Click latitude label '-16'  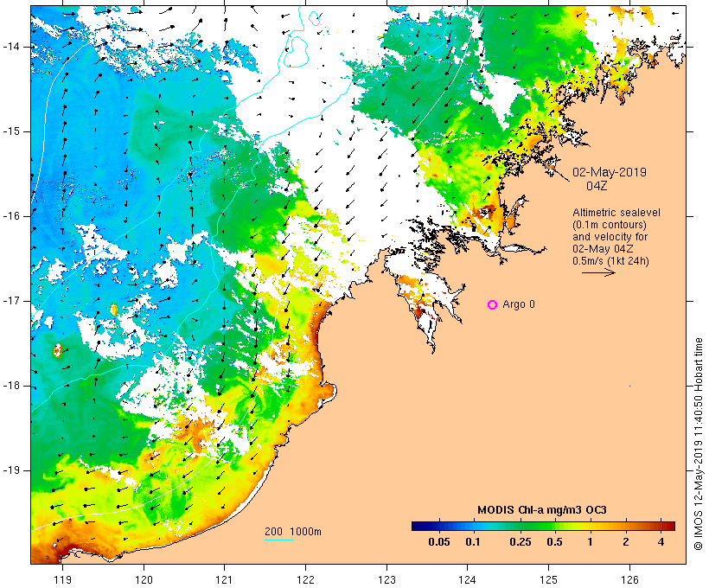(12, 216)
